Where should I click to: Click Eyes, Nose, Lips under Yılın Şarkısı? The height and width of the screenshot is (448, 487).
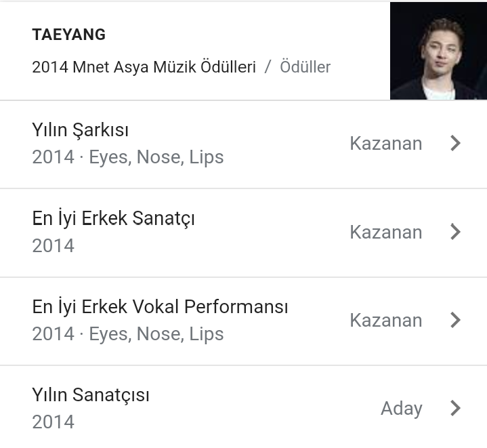[156, 157]
